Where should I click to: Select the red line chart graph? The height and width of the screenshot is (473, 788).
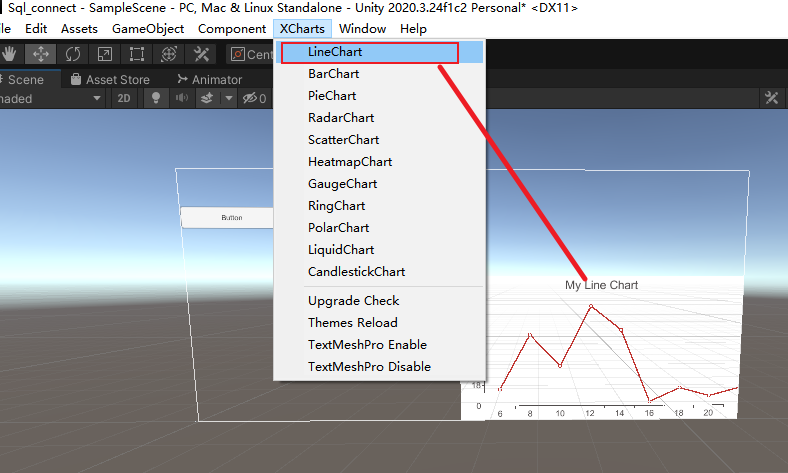[618, 354]
